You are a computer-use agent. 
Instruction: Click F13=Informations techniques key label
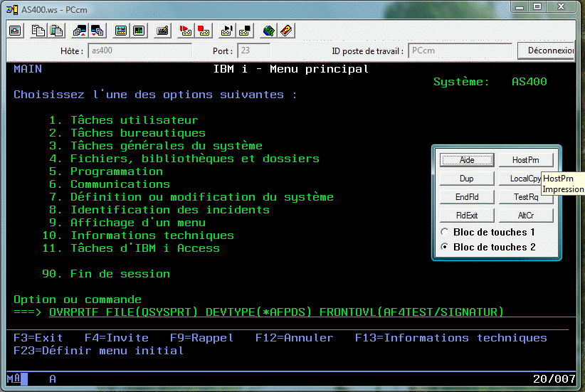450,338
